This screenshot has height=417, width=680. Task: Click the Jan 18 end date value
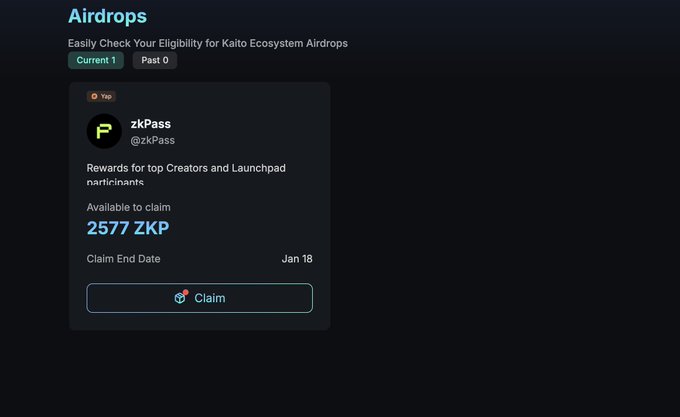pos(297,259)
